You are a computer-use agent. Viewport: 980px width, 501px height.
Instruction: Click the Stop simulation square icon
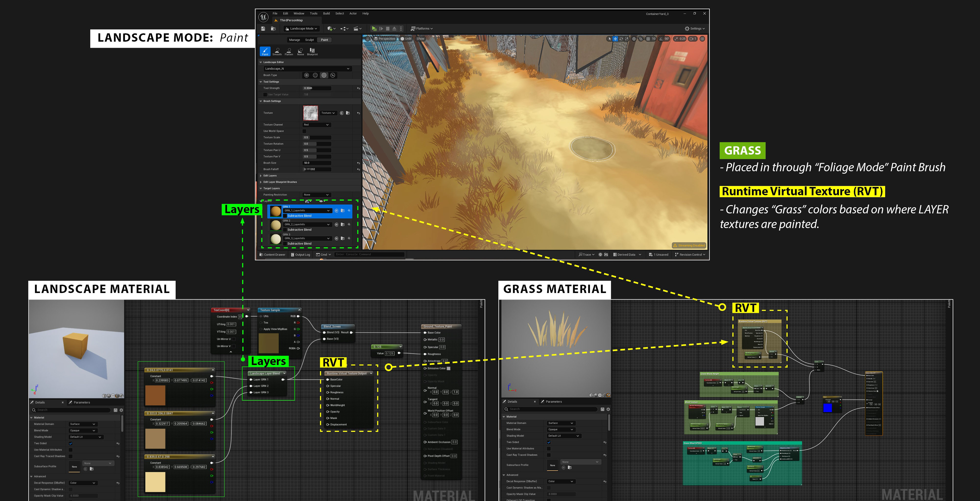(388, 29)
